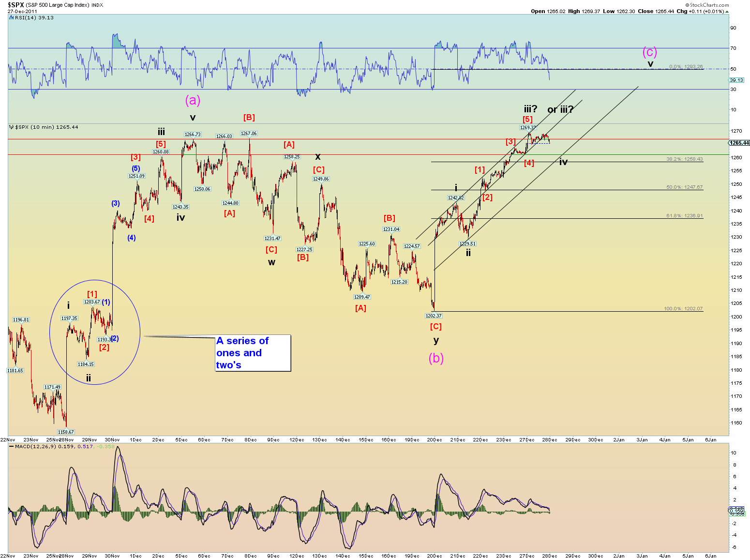Image resolution: width=750 pixels, height=560 pixels.
Task: Click the green up-arrow beside the Chg value
Action: [x=726, y=11]
